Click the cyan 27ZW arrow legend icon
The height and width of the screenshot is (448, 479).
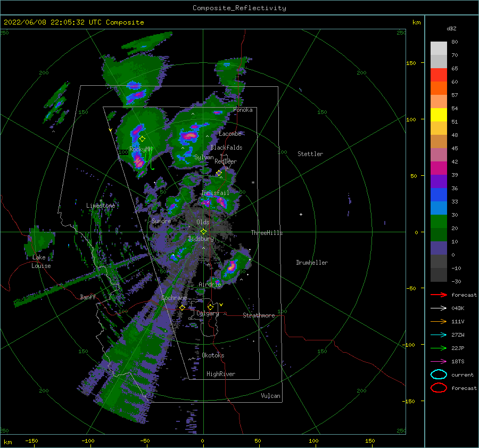(439, 335)
